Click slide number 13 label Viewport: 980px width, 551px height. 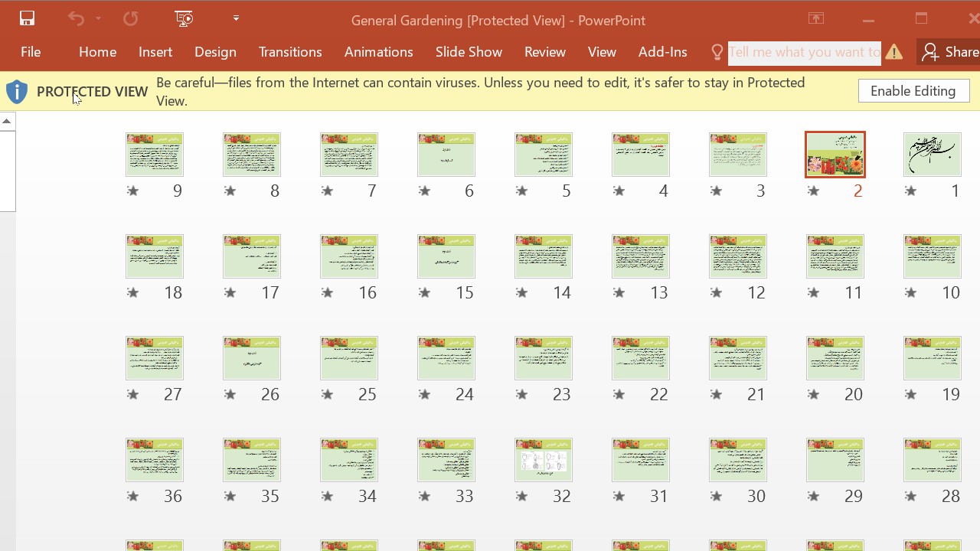pyautogui.click(x=659, y=293)
